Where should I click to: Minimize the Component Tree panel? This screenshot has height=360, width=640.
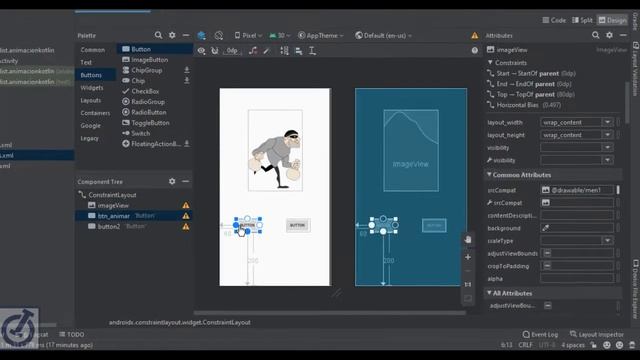tap(185, 181)
